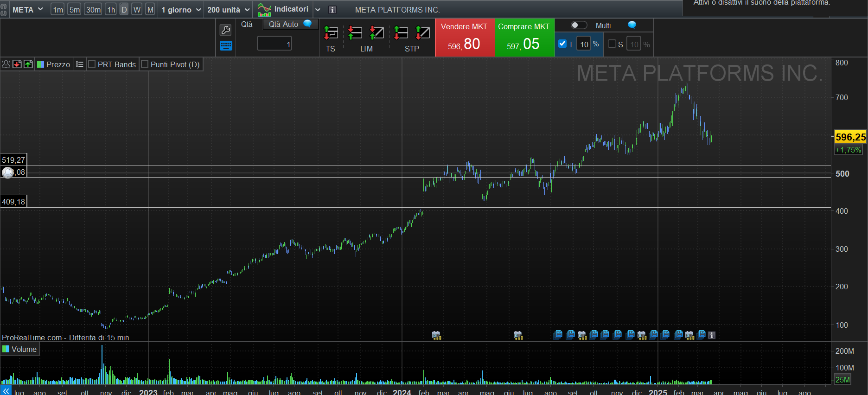Click the S stop percent field

tap(634, 44)
